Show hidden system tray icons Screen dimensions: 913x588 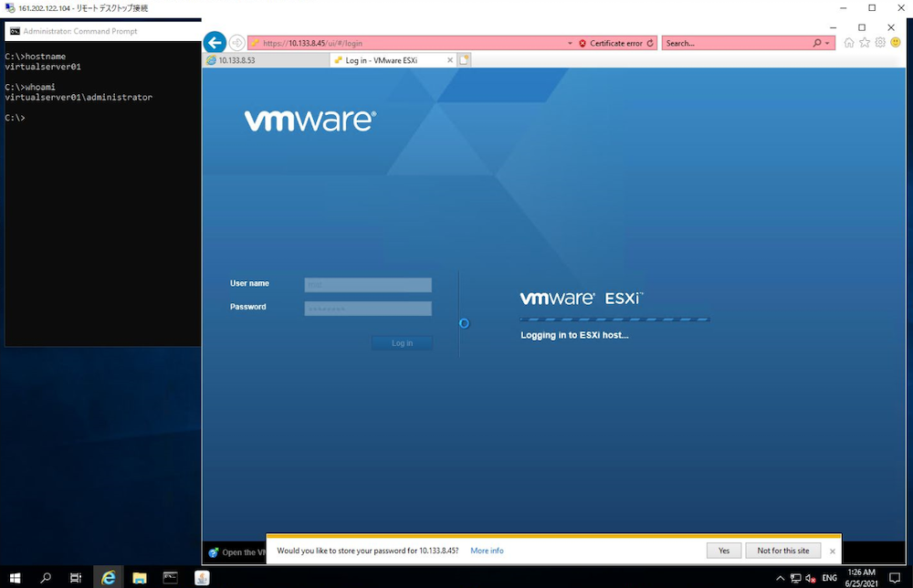780,578
